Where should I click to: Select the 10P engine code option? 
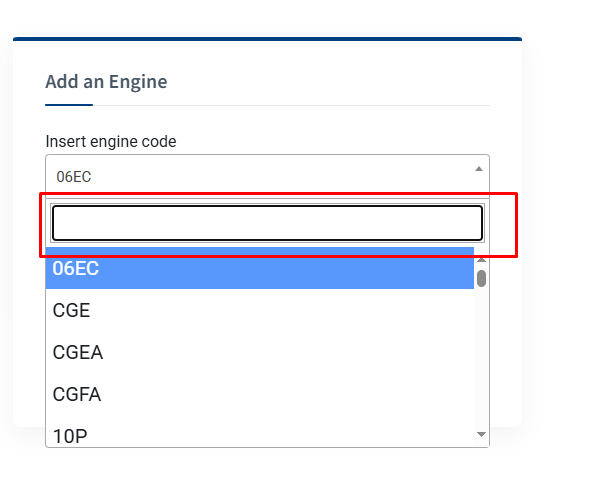[x=259, y=435]
